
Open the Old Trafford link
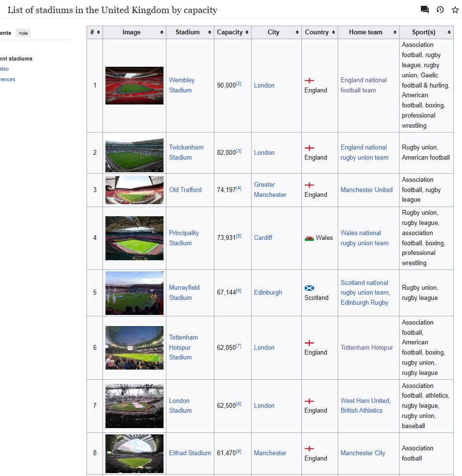[185, 190]
